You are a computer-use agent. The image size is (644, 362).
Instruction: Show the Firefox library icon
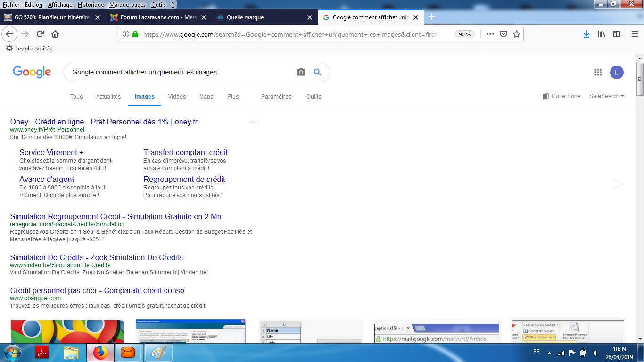tap(602, 34)
